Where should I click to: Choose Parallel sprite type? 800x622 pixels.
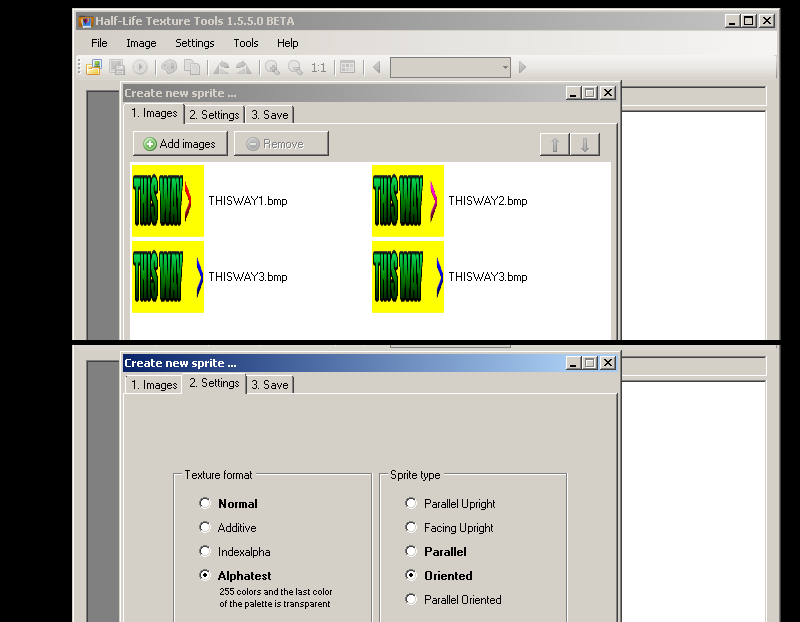[x=436, y=552]
